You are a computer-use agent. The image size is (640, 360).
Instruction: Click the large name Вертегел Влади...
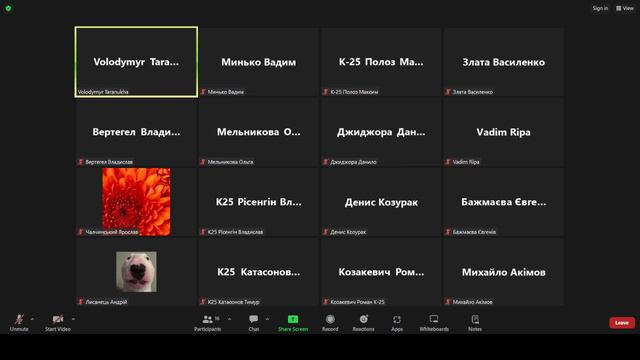pyautogui.click(x=136, y=132)
